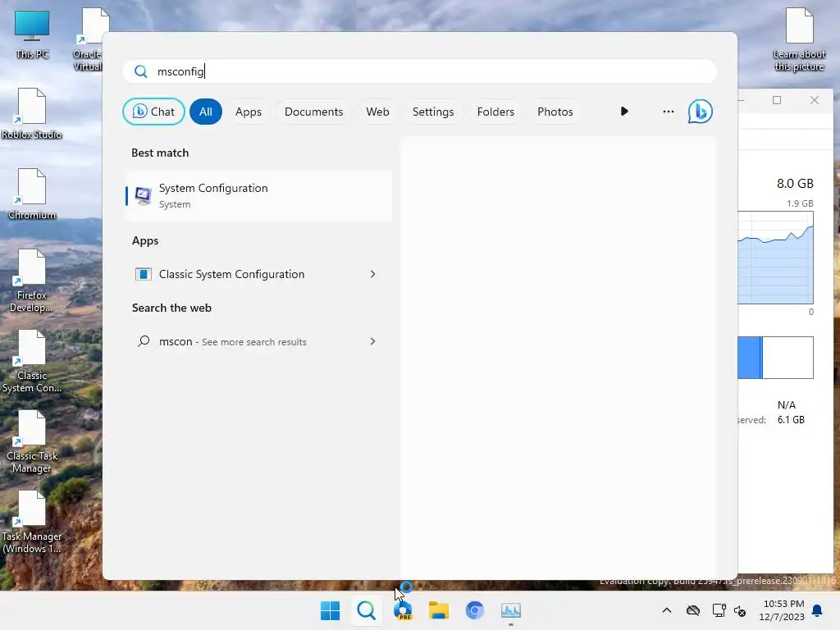The width and height of the screenshot is (840, 630).
Task: Select Classic Task Manager desktop shortcut
Action: [x=32, y=441]
